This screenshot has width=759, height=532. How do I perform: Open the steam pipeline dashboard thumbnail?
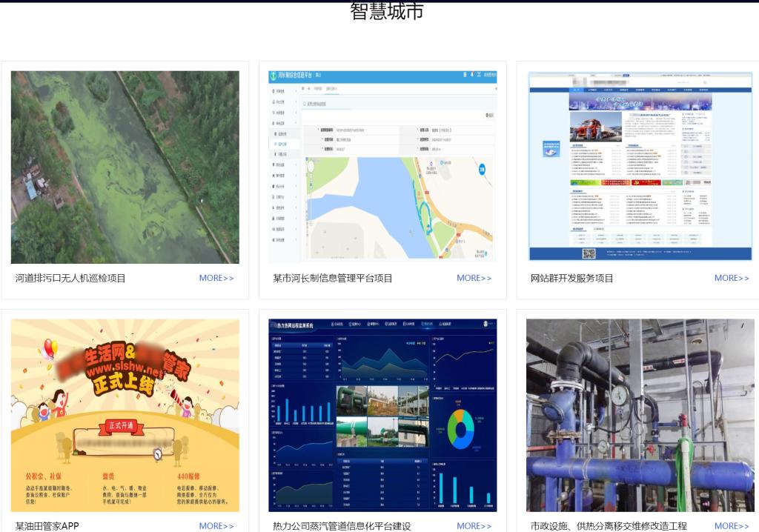382,415
